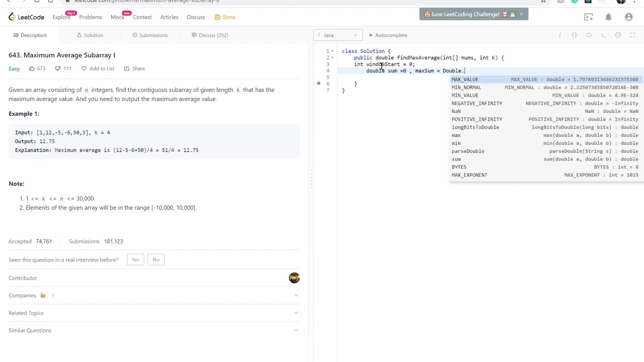Click the curly braces format icon
Screen dimensions: 644x362
point(574,35)
